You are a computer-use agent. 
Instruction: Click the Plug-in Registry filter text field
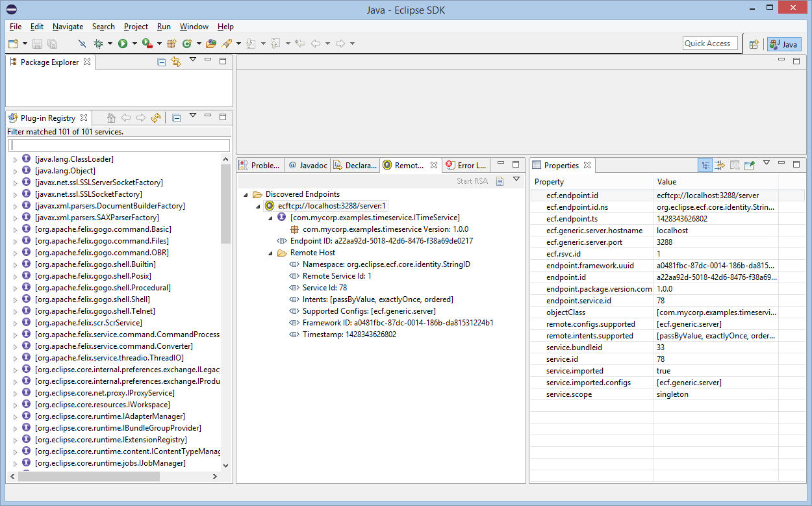pos(120,145)
